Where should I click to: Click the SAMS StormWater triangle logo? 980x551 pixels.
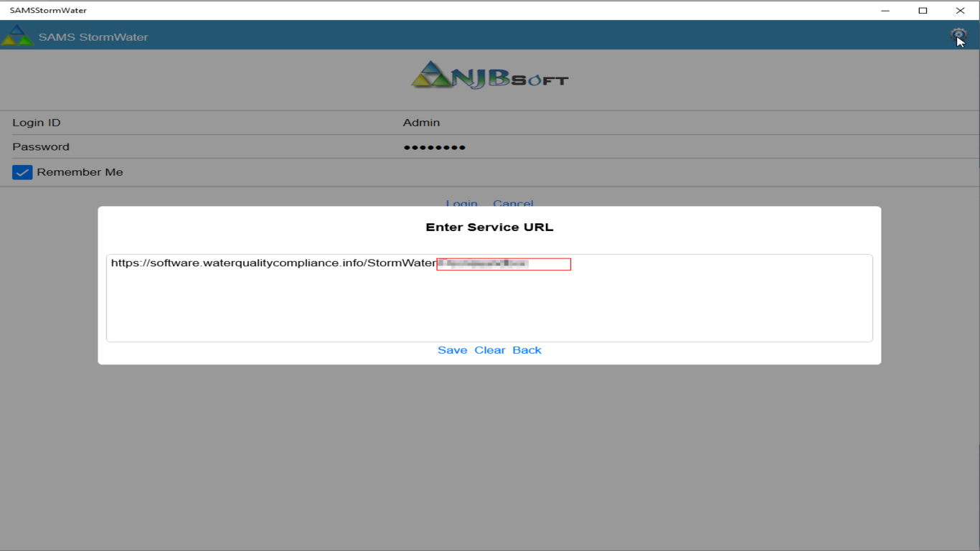coord(17,35)
